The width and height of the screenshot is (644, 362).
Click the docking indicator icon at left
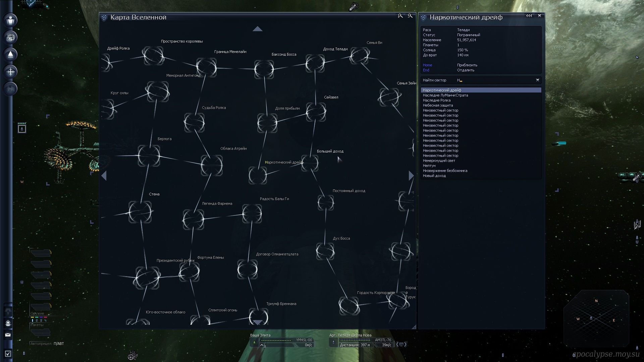[22, 128]
